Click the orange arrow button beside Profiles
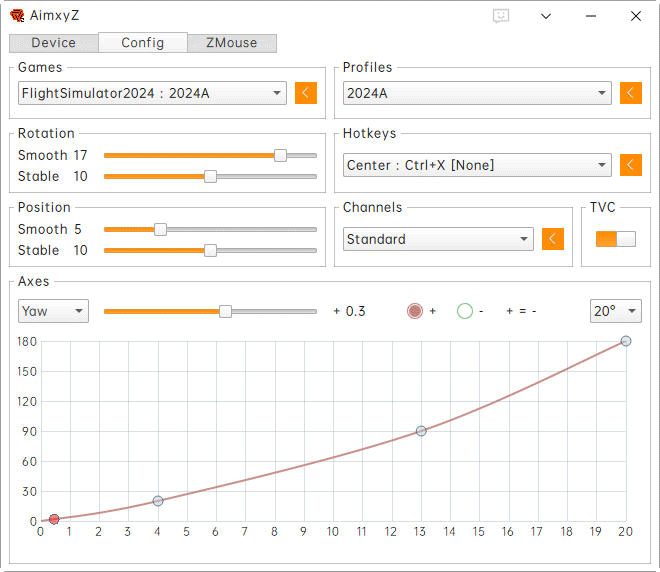This screenshot has width=660, height=572. (x=630, y=93)
